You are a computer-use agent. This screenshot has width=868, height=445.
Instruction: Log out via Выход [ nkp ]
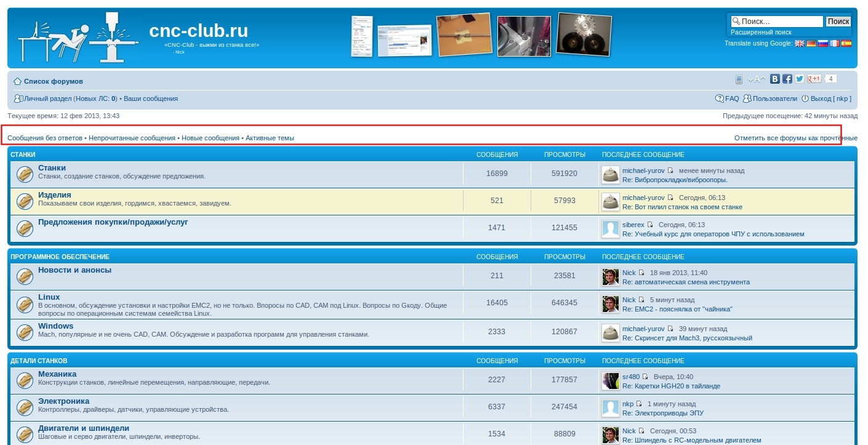[x=831, y=98]
